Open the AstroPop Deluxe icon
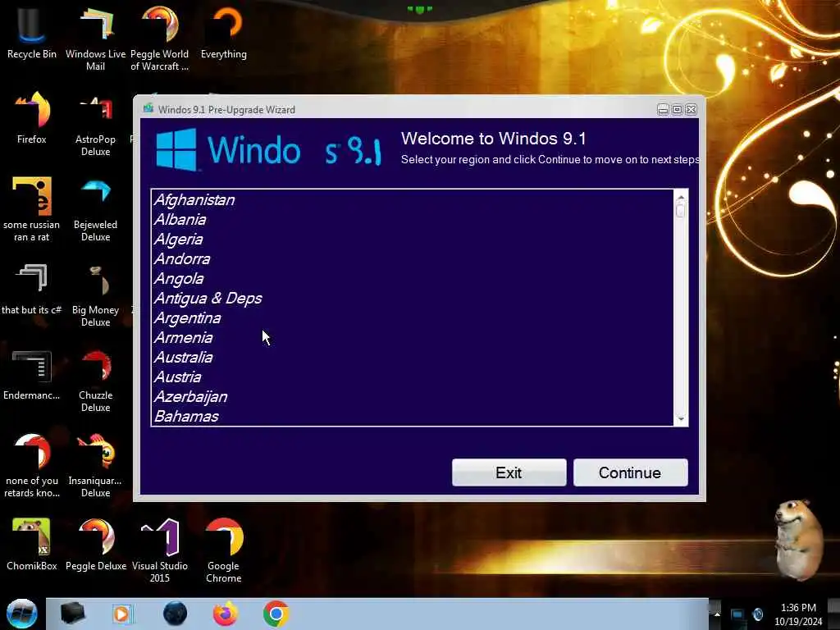Image resolution: width=840 pixels, height=630 pixels. pos(95,125)
